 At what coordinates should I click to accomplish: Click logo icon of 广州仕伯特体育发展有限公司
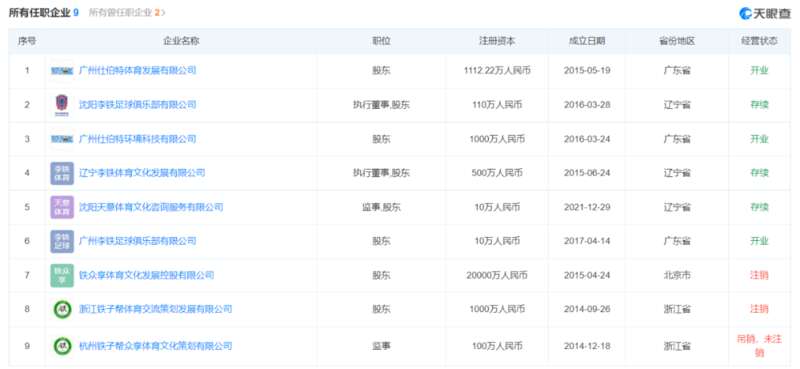(62, 71)
